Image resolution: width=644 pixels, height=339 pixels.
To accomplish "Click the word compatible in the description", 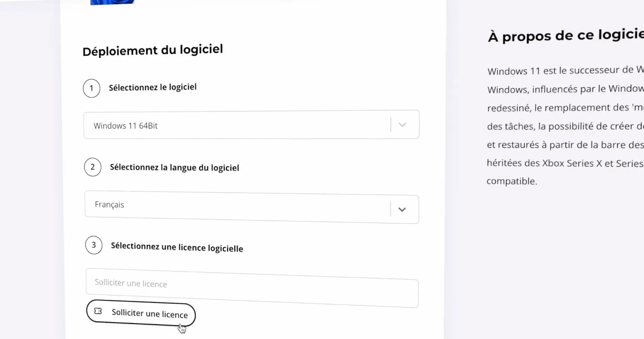I will 511,181.
